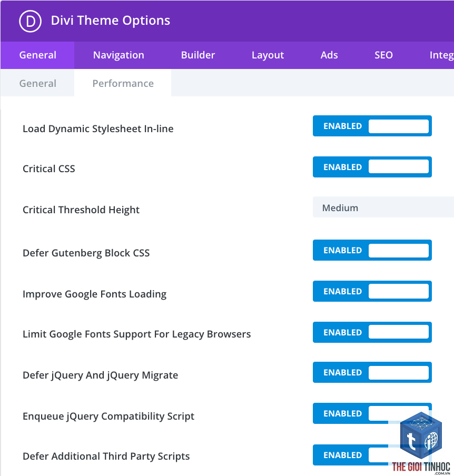
Task: Click the Critical Threshold Height label
Action: click(x=81, y=210)
